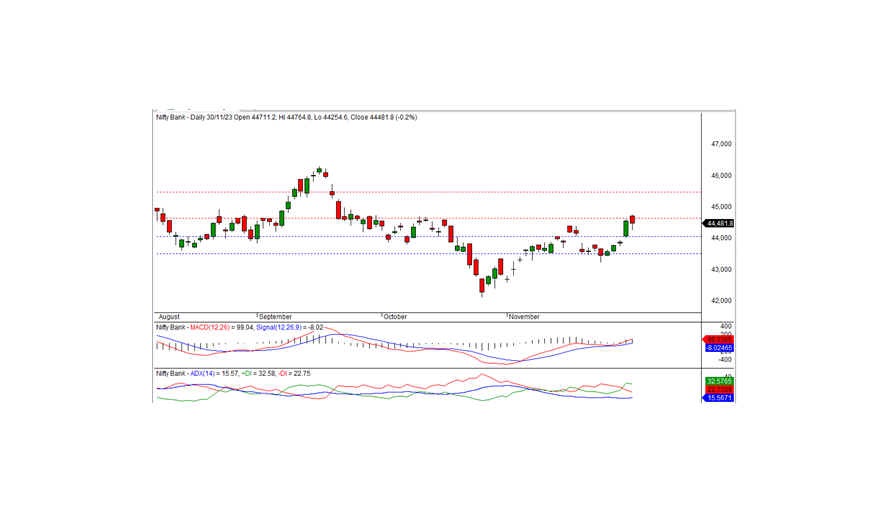
Task: Click the green 32.5765 value tag
Action: point(720,382)
